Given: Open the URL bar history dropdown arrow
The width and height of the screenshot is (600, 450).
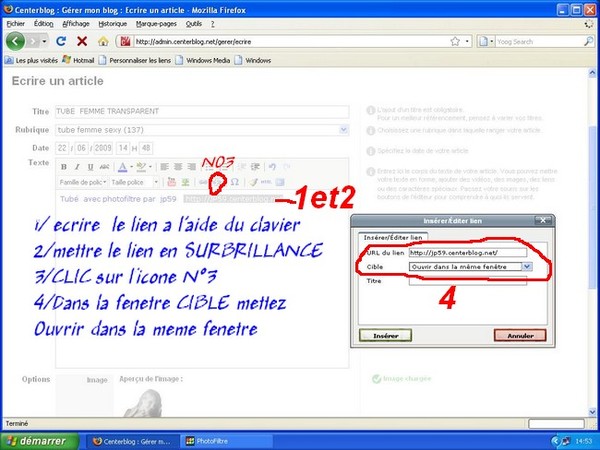Looking at the screenshot, I should [x=467, y=41].
